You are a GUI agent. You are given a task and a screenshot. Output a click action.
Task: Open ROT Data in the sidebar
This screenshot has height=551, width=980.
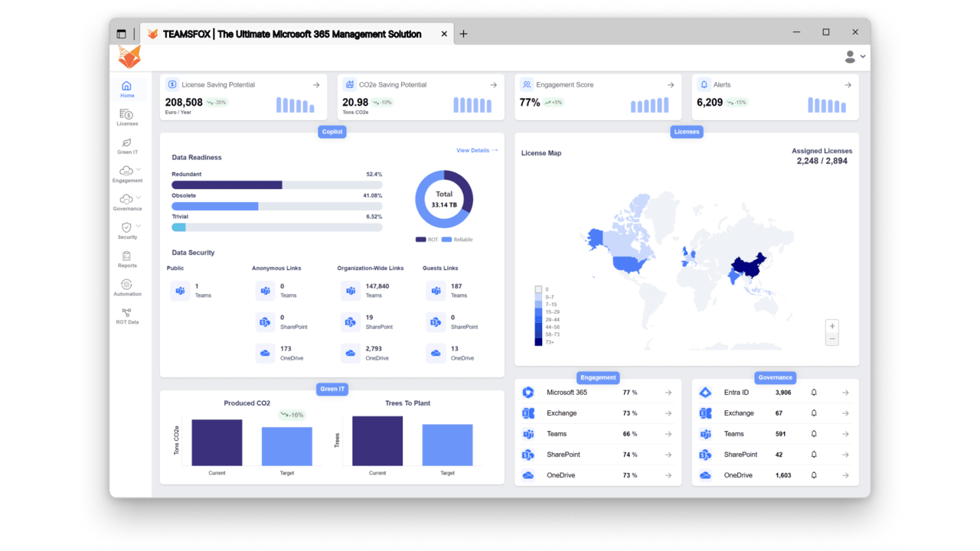[x=127, y=316]
